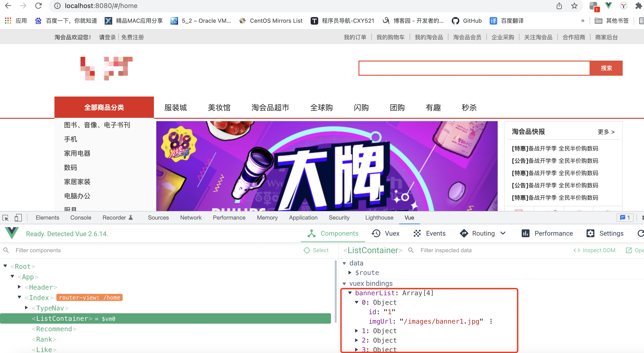This screenshot has height=353, width=644.
Task: Open the Events panel
Action: 429,233
